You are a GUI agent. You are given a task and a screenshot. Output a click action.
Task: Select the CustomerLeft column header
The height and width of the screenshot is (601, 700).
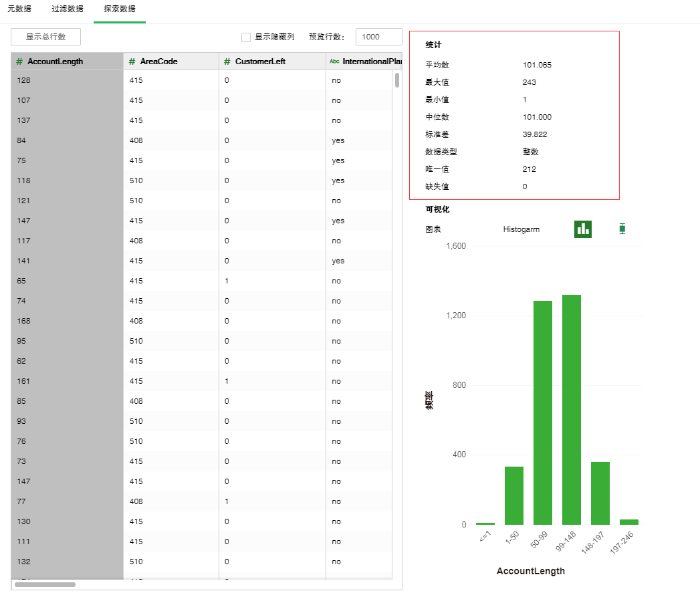260,62
